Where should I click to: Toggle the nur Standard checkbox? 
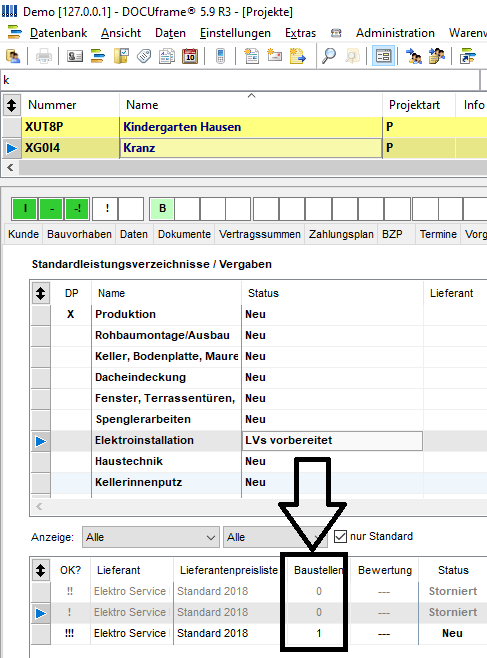pyautogui.click(x=340, y=536)
